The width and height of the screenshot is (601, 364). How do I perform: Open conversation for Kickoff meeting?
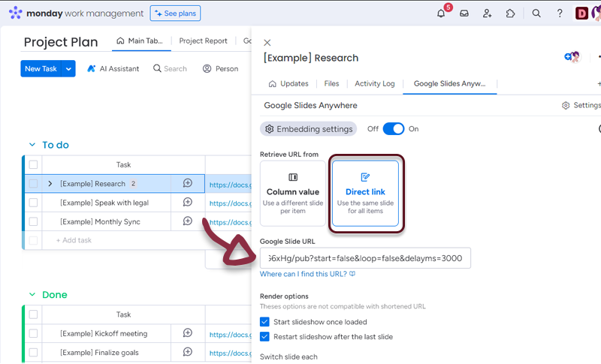pos(188,333)
